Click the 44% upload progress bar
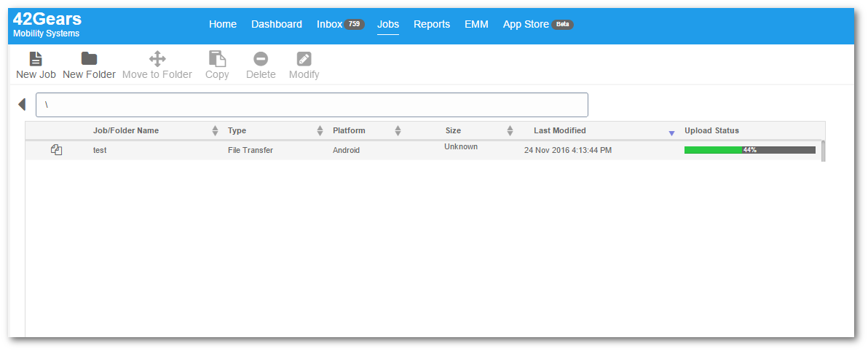 click(750, 150)
